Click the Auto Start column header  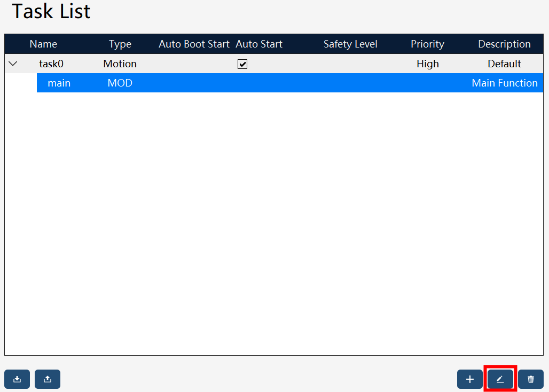tap(259, 44)
